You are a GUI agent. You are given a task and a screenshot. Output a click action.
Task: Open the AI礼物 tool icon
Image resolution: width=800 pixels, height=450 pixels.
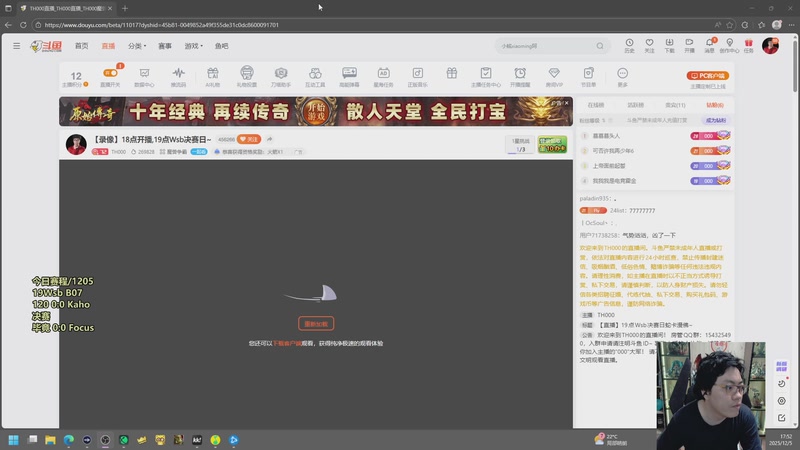point(213,78)
